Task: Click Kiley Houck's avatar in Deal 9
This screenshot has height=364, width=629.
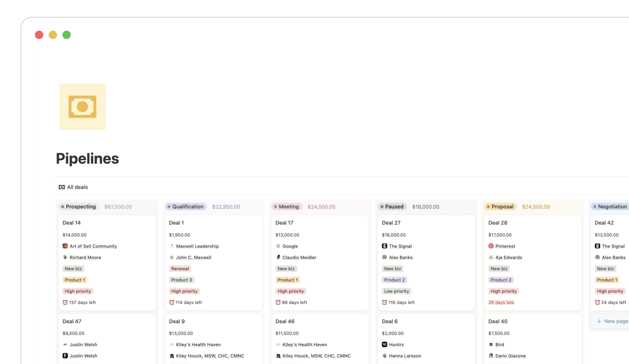Action: pyautogui.click(x=172, y=356)
